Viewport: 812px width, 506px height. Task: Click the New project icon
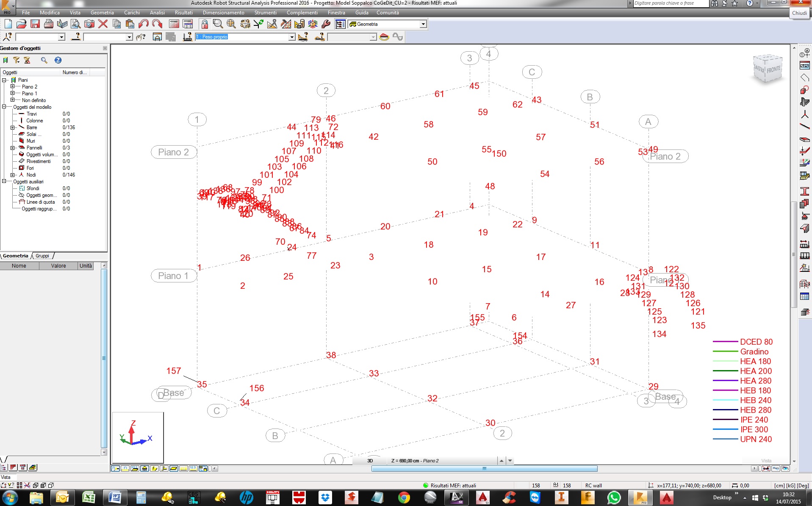click(x=8, y=24)
